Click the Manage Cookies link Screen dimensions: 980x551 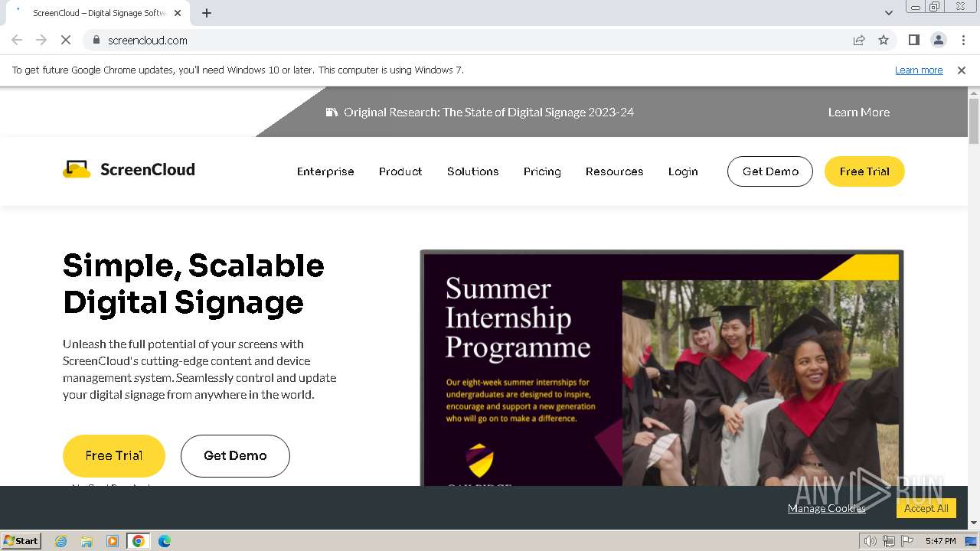(x=827, y=508)
